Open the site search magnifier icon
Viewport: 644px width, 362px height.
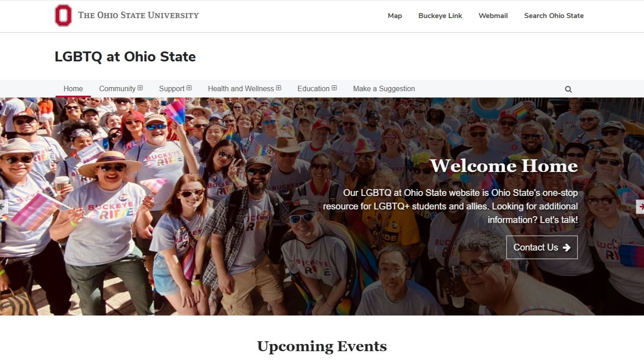click(568, 89)
